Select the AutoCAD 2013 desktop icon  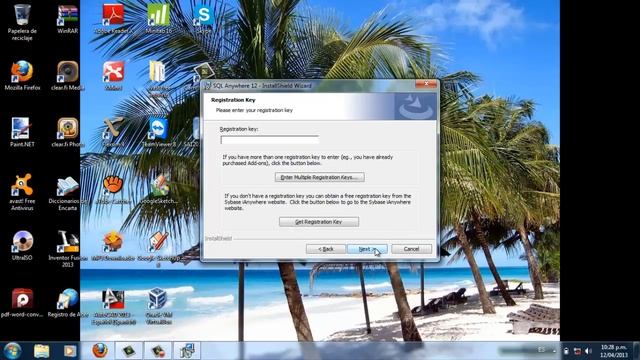coord(113,306)
